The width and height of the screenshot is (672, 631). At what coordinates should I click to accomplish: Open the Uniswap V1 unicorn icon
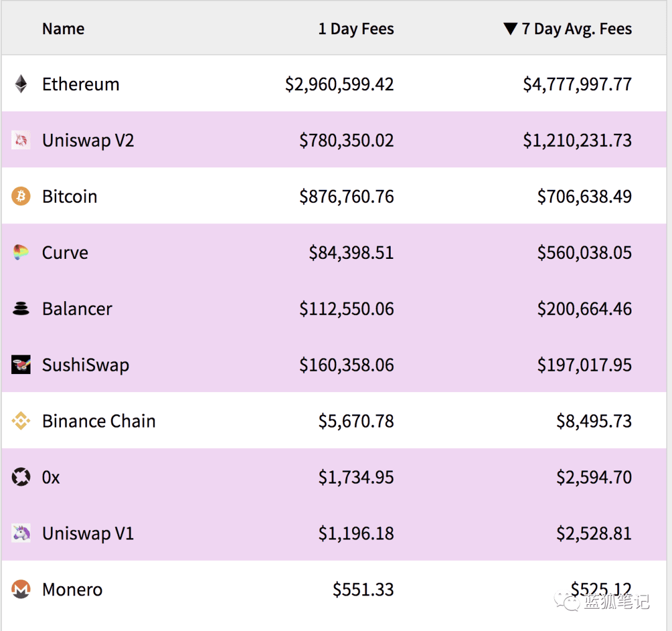[21, 533]
